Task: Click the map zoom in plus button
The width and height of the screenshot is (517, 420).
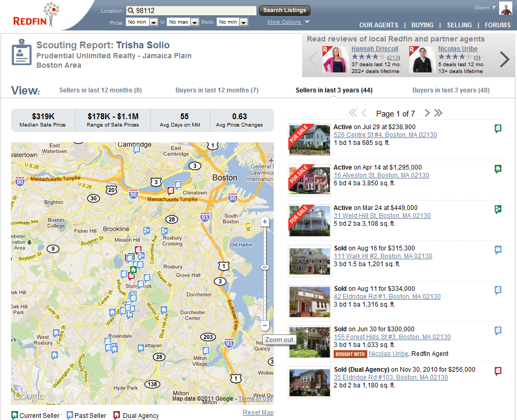Action: tap(264, 222)
